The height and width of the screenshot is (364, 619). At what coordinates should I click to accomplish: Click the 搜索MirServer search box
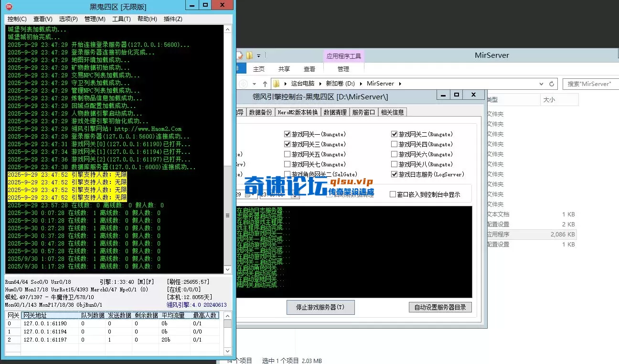590,84
